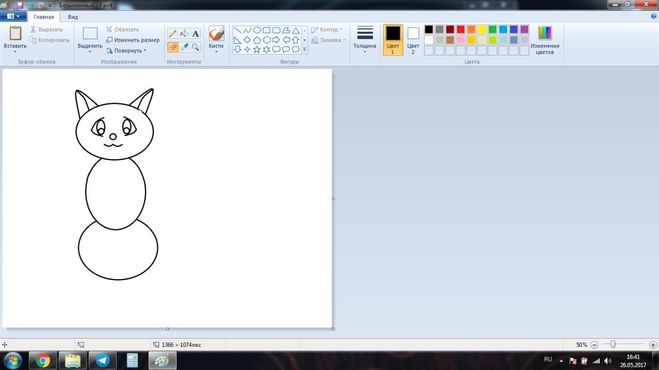The width and height of the screenshot is (659, 370).
Task: Click the Вставить clipboard icon
Action: point(15,34)
